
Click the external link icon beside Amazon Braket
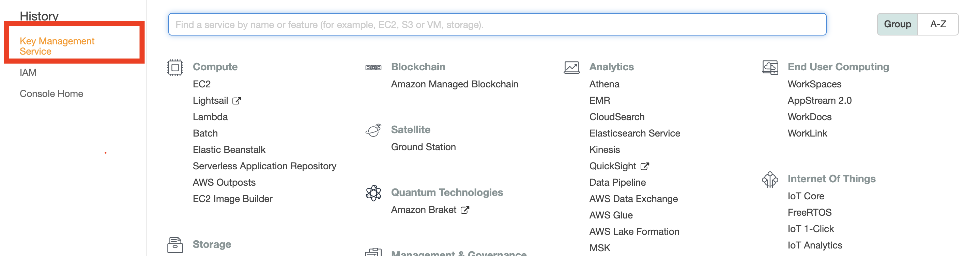(465, 210)
